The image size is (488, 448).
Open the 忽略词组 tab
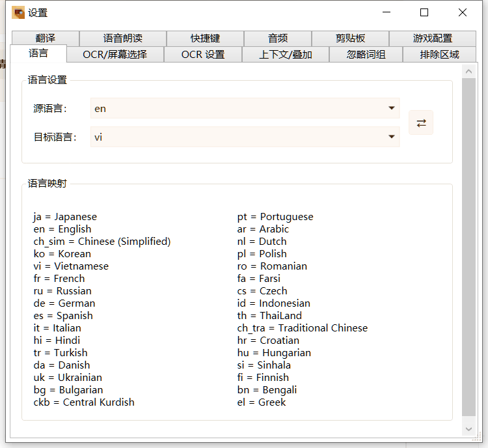click(366, 55)
